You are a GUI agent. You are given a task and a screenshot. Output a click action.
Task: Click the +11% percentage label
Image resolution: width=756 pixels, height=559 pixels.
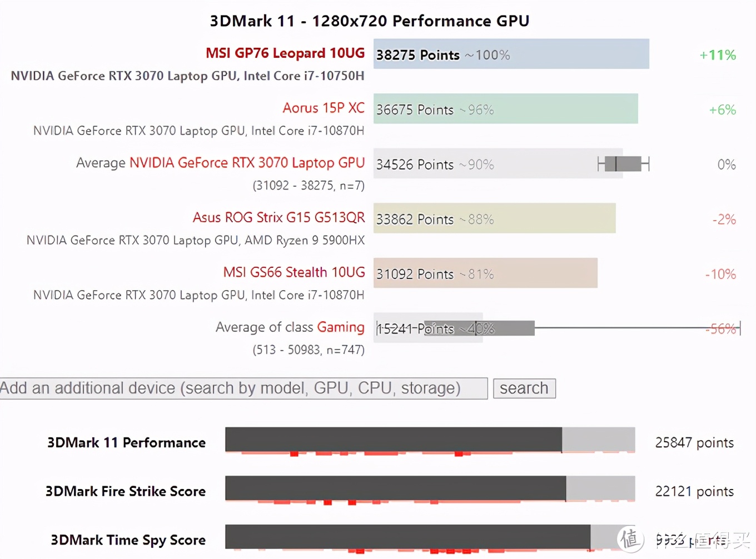717,54
